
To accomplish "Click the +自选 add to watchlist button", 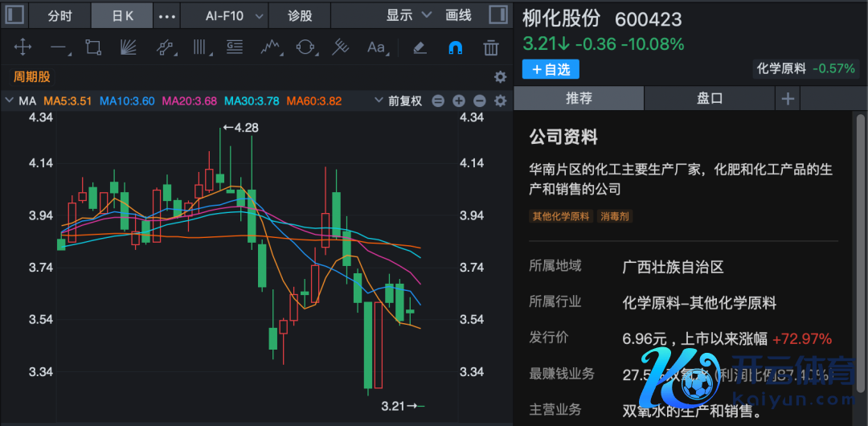I will [x=551, y=69].
